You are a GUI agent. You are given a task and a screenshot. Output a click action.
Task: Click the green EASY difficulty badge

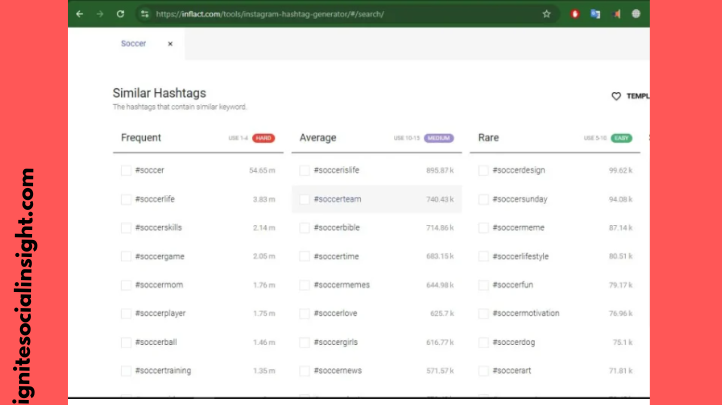[622, 138]
